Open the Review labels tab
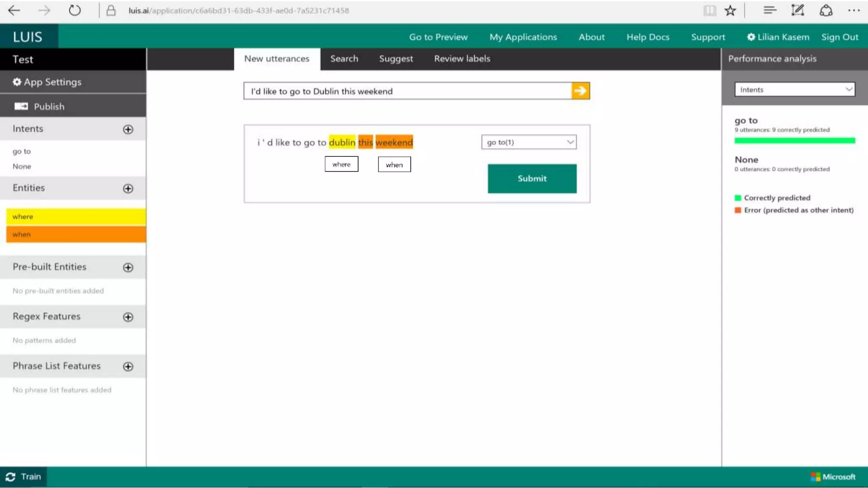Viewport: 868px width, 488px height. pos(462,59)
